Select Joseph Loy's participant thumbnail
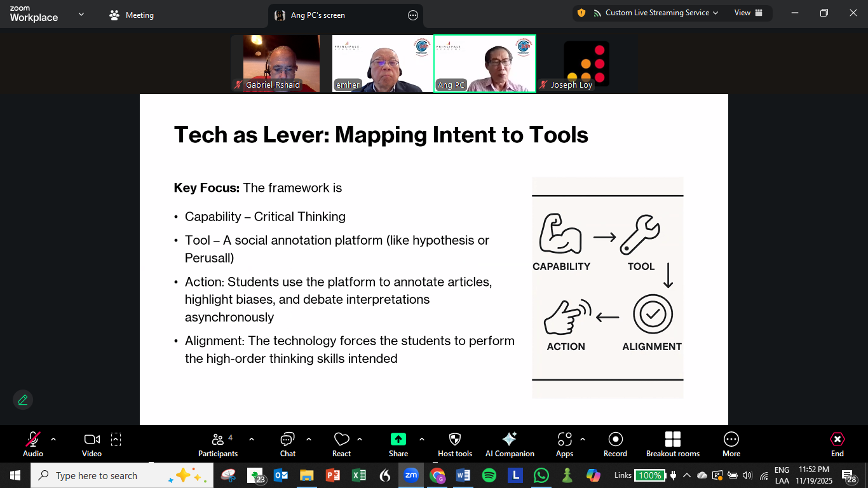The width and height of the screenshot is (868, 488). tap(586, 64)
